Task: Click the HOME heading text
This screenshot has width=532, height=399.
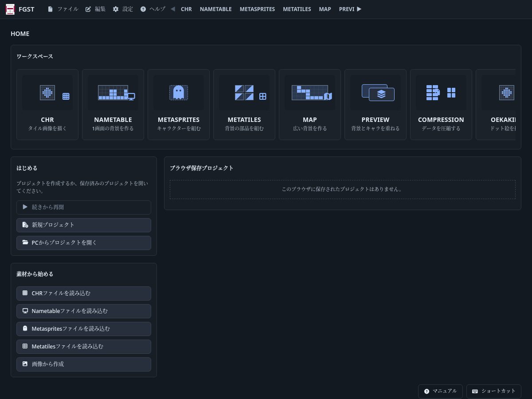Action: pyautogui.click(x=20, y=34)
